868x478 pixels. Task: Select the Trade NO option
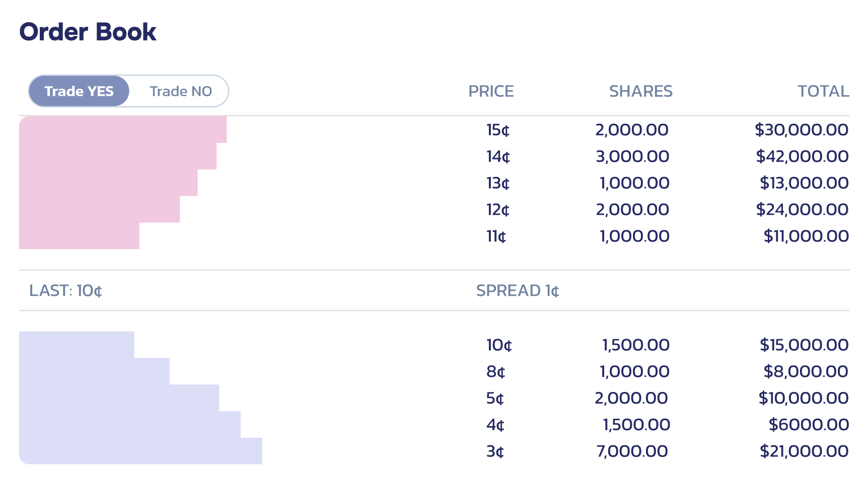point(180,91)
